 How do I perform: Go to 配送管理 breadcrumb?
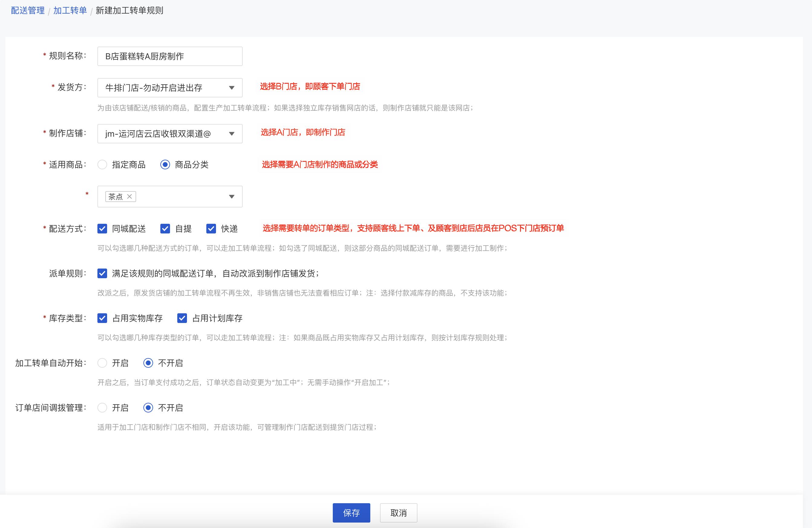tap(28, 11)
